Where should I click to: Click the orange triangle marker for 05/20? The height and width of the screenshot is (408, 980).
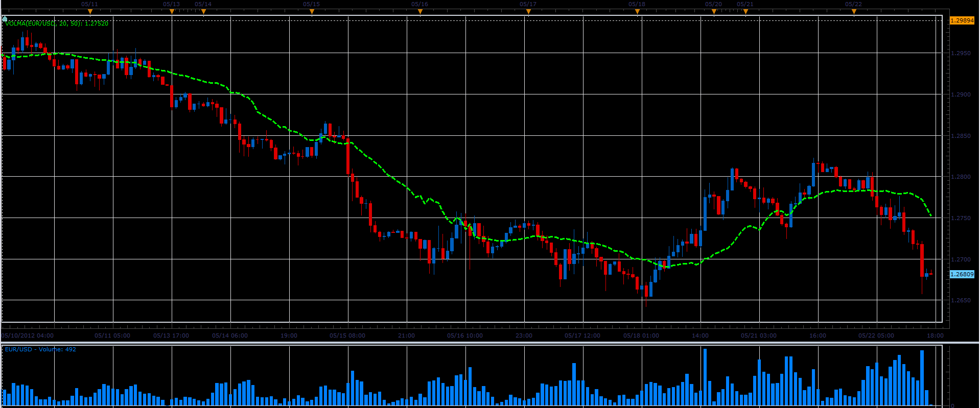714,11
